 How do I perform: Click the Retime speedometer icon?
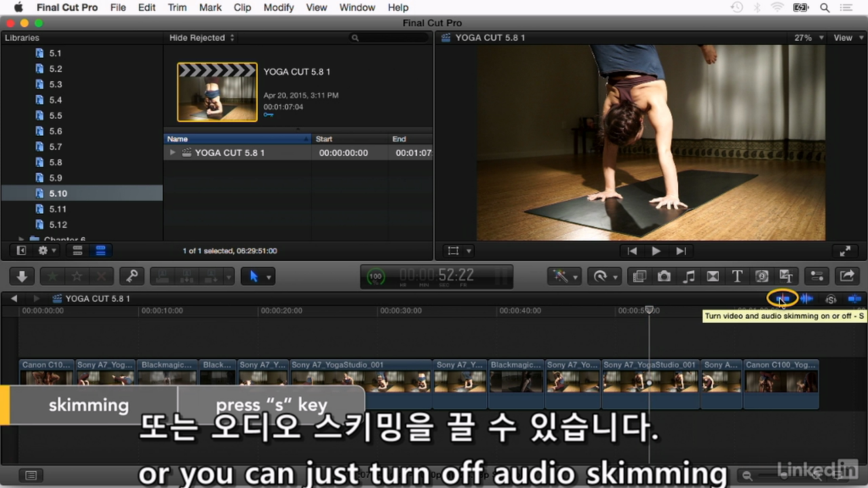pyautogui.click(x=600, y=277)
